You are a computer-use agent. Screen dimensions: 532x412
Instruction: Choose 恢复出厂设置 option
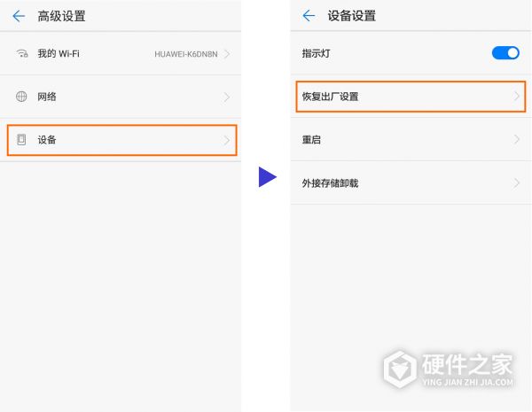411,97
